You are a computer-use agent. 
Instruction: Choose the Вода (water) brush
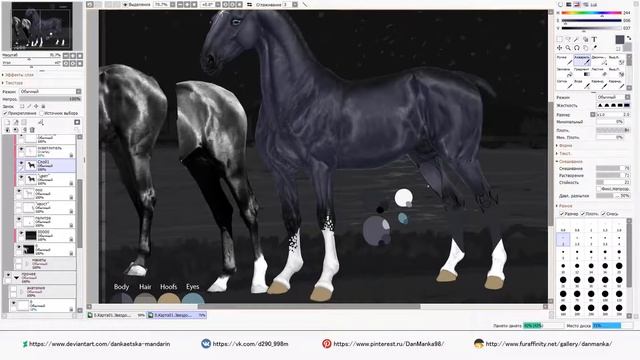pyautogui.click(x=582, y=84)
